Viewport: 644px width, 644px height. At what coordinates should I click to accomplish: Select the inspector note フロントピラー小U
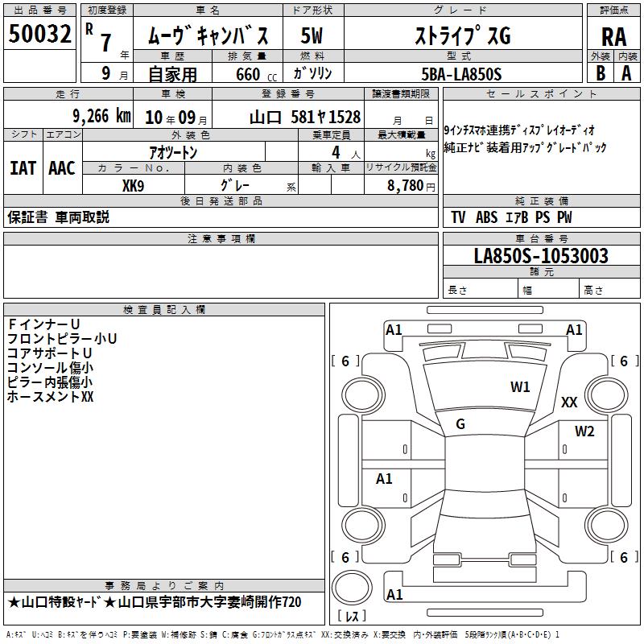click(x=62, y=338)
